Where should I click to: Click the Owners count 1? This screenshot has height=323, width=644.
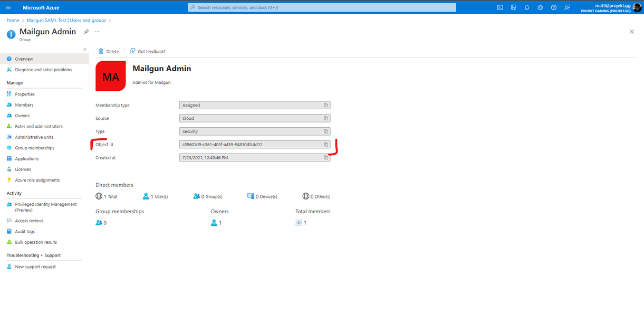[x=216, y=223]
